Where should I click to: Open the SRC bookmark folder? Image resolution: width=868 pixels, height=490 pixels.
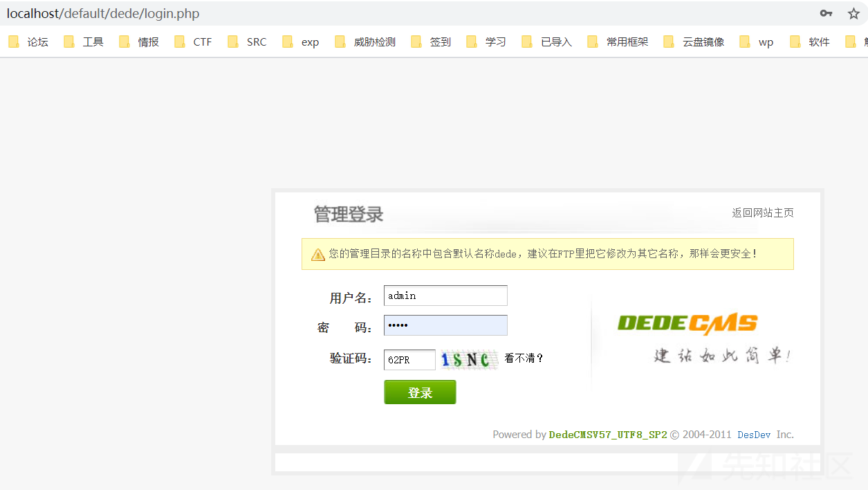pyautogui.click(x=247, y=42)
